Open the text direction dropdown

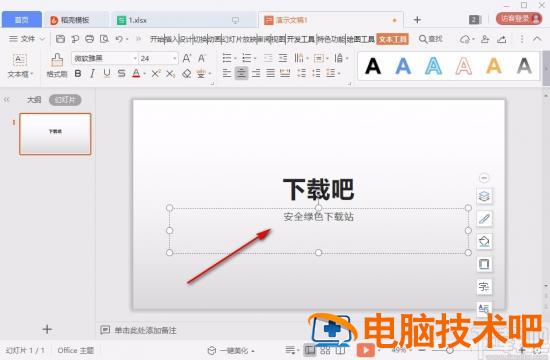click(301, 58)
